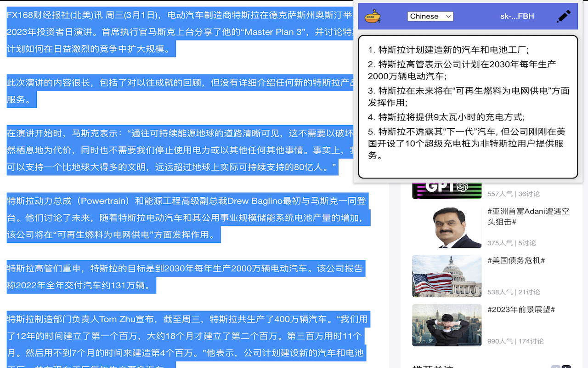Image resolution: width=588 pixels, height=368 pixels.
Task: Click the dropdown arrow next to Chinese
Action: pos(448,16)
